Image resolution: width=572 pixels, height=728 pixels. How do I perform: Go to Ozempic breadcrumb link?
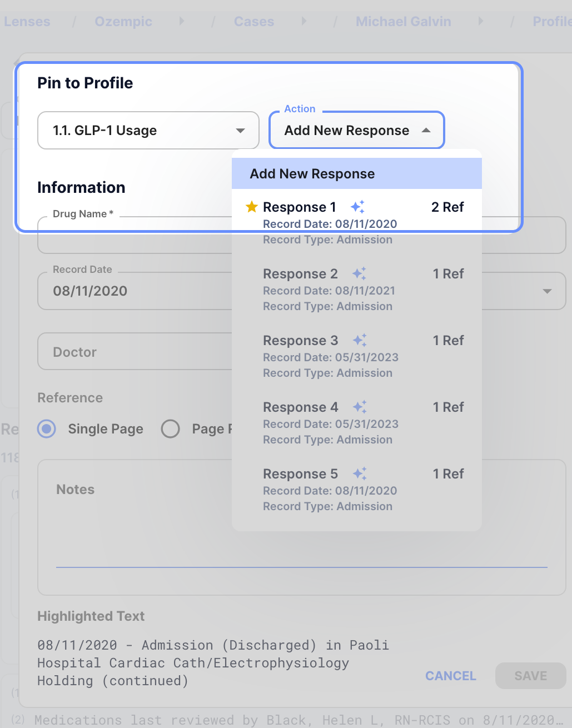pos(123,21)
